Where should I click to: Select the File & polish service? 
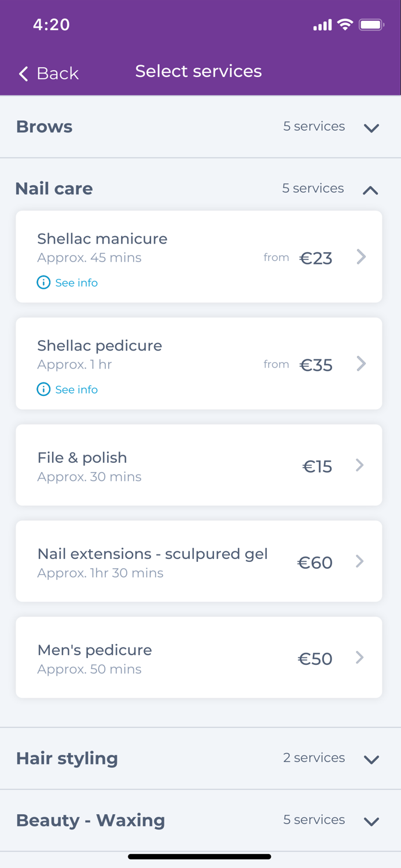pyautogui.click(x=82, y=458)
